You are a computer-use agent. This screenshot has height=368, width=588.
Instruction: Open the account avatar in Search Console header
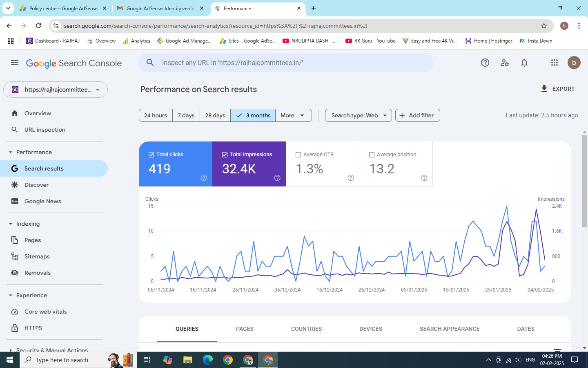[574, 63]
